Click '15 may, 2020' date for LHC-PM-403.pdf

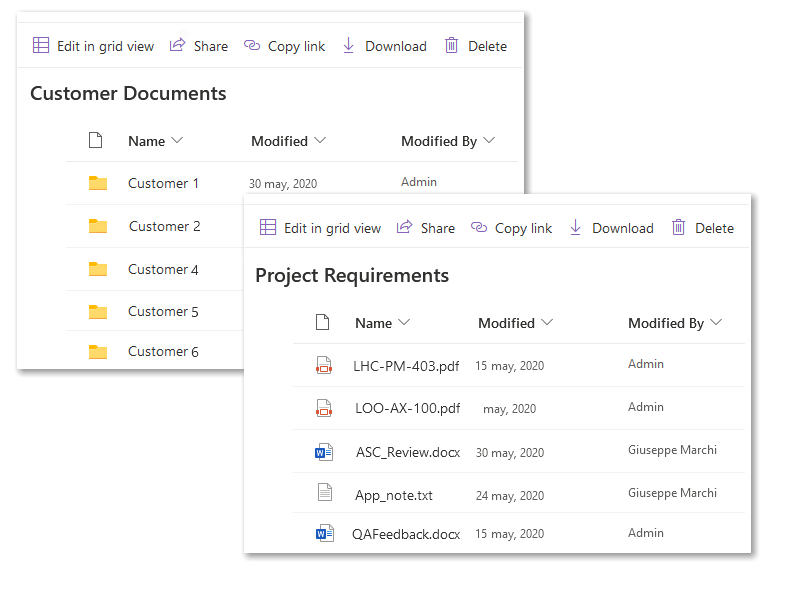pos(510,366)
